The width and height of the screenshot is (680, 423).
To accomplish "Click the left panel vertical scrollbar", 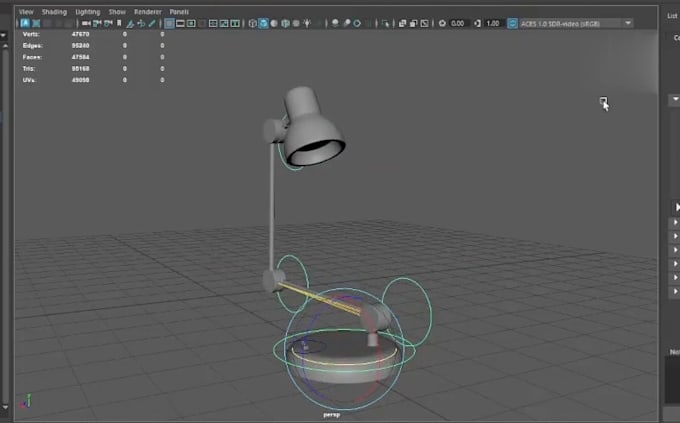I will pos(5,226).
